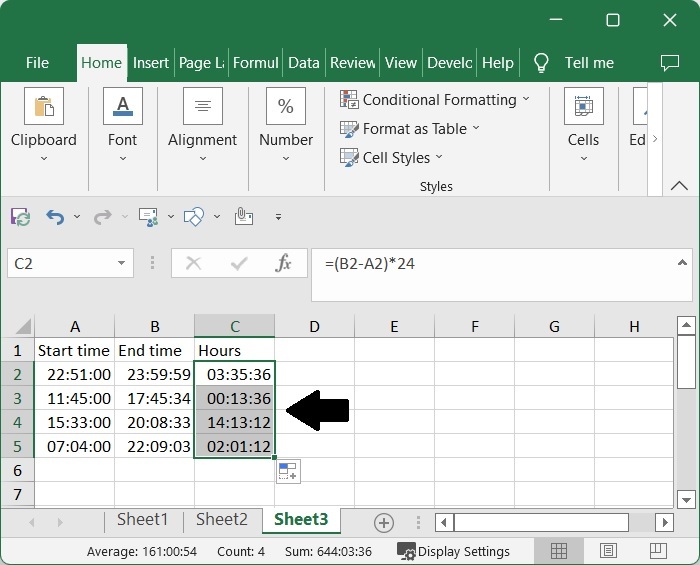
Task: Cancel the formula entry
Action: tap(193, 263)
